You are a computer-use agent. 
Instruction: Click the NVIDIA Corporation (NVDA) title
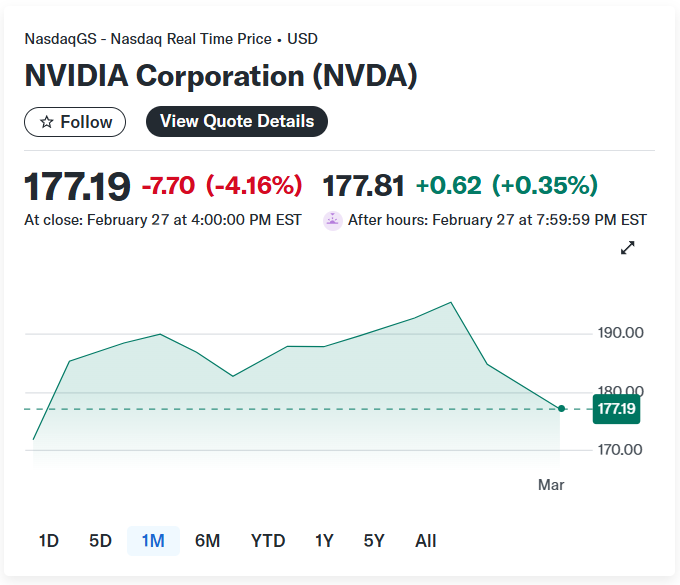click(220, 76)
